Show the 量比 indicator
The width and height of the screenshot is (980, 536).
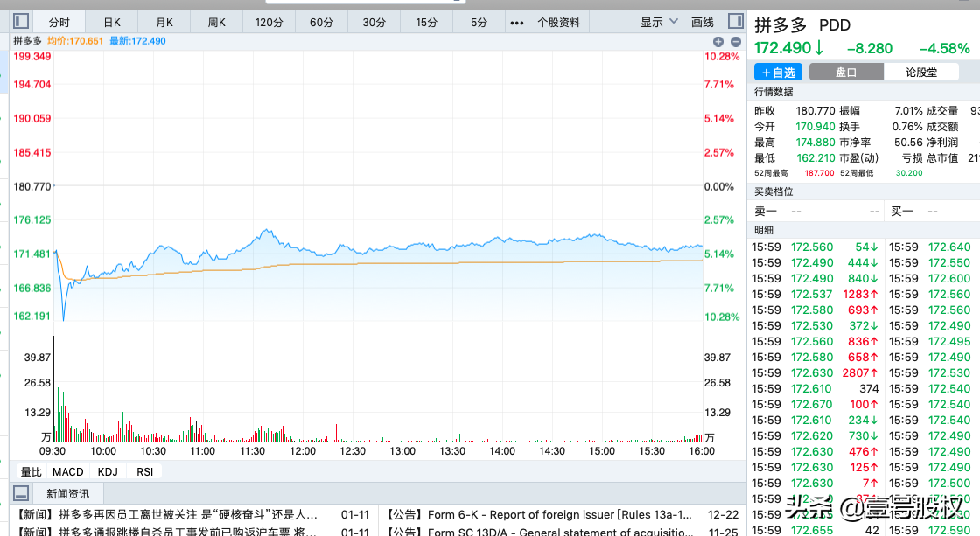(31, 471)
